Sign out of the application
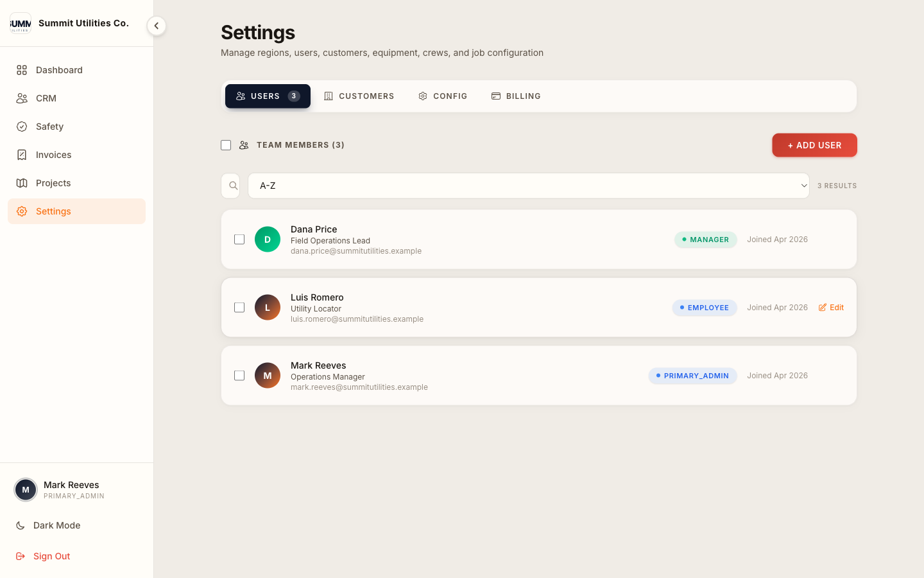The height and width of the screenshot is (578, 924). (x=42, y=556)
